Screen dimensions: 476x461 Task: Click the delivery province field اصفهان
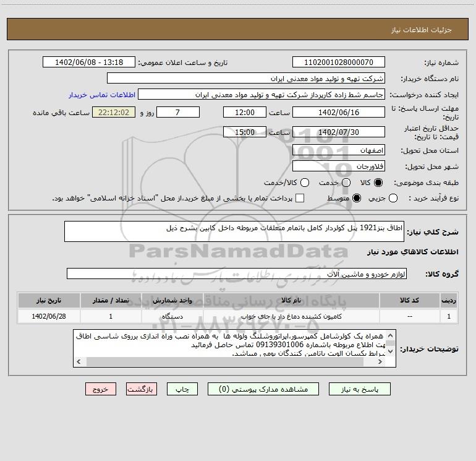click(x=339, y=150)
